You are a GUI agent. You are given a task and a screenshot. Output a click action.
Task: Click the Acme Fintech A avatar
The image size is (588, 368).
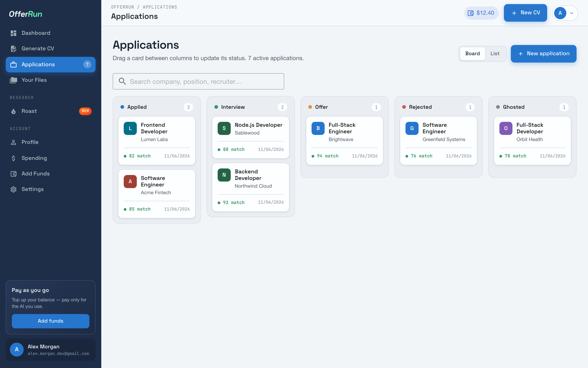(130, 181)
